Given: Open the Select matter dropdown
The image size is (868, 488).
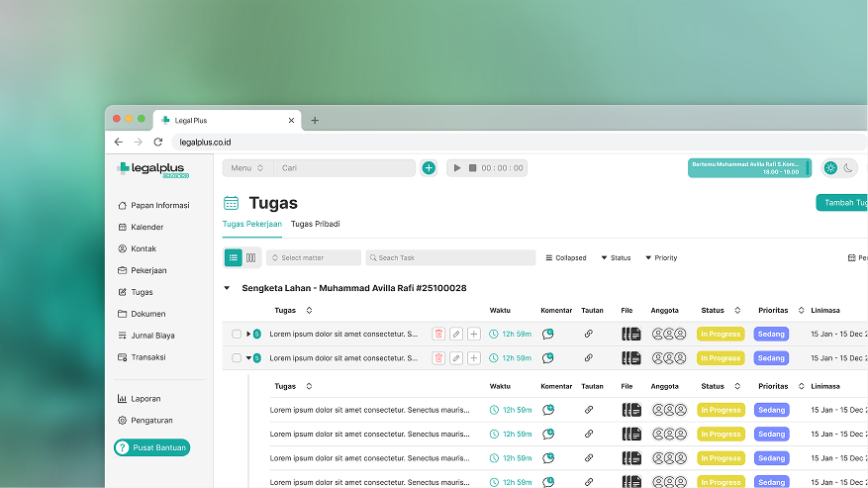Looking at the screenshot, I should click(314, 257).
